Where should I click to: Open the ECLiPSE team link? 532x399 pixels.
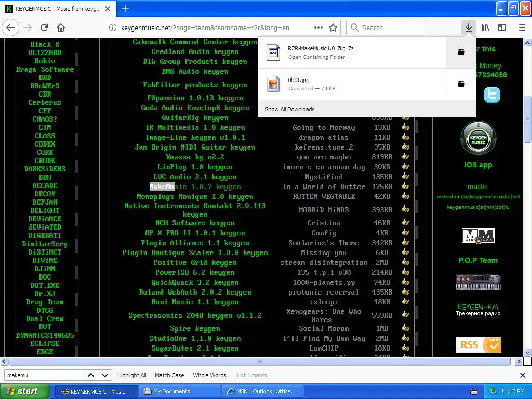[x=45, y=343]
